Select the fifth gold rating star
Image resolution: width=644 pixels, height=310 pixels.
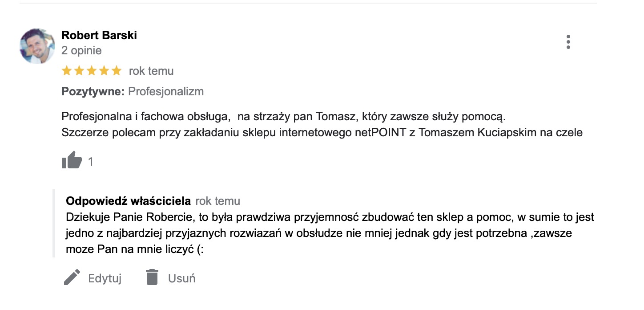pos(117,71)
